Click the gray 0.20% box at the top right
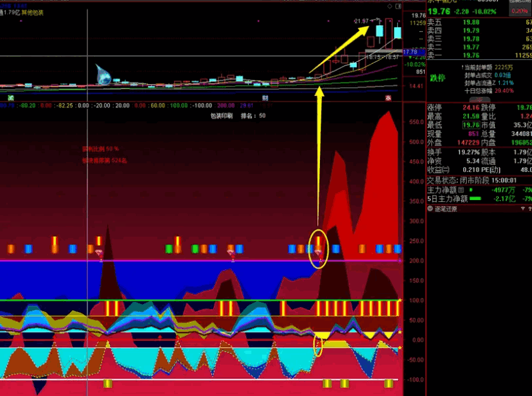The image size is (532, 396). [519, 11]
